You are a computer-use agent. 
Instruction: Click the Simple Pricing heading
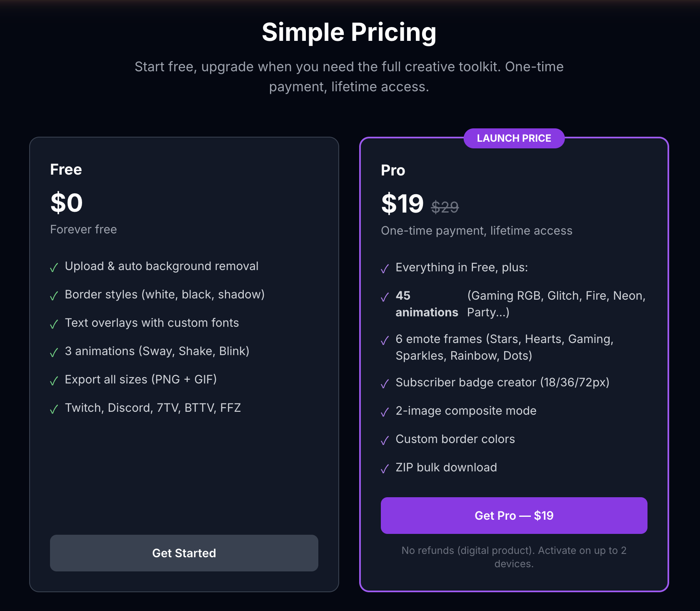(350, 33)
